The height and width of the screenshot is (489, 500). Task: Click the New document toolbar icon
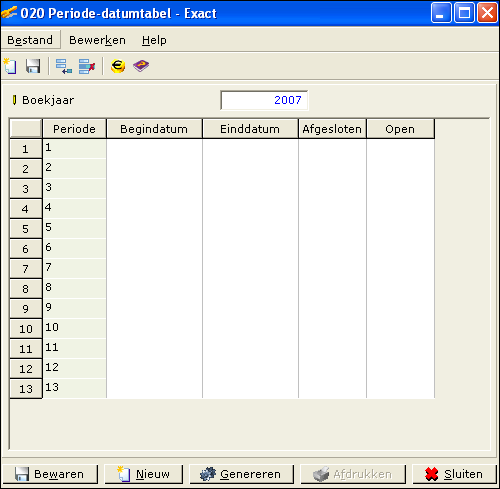pos(10,66)
